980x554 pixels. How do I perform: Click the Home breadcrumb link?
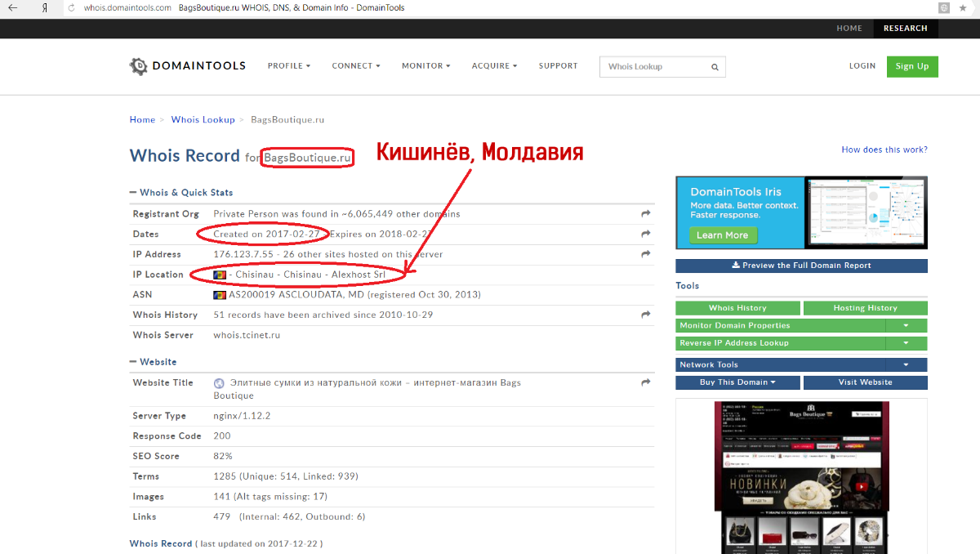coord(142,119)
